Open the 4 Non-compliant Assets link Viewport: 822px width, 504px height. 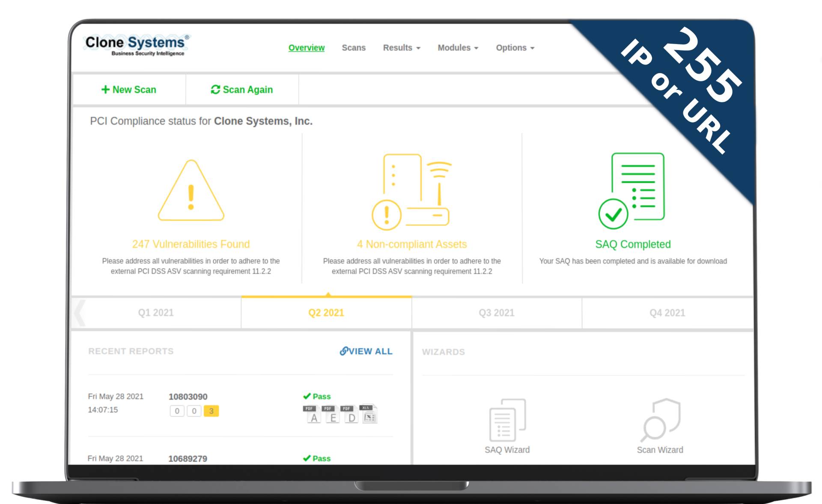[412, 244]
